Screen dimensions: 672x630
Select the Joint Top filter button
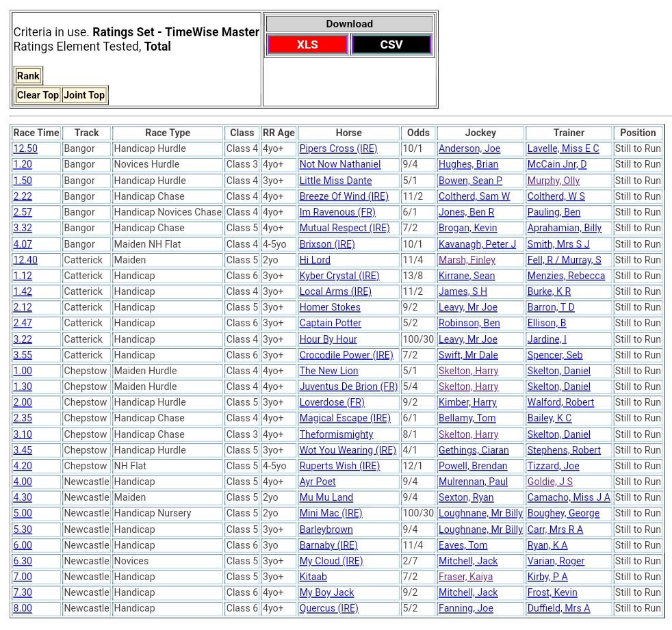coord(84,95)
